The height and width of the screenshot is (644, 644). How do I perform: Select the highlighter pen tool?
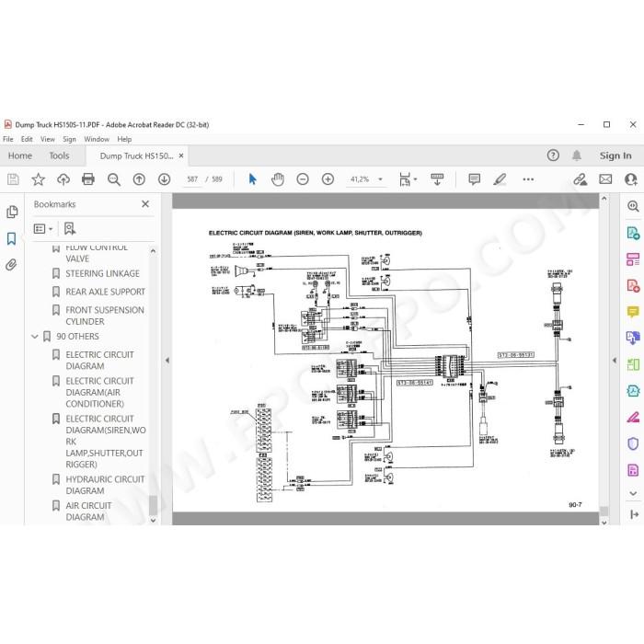[500, 179]
